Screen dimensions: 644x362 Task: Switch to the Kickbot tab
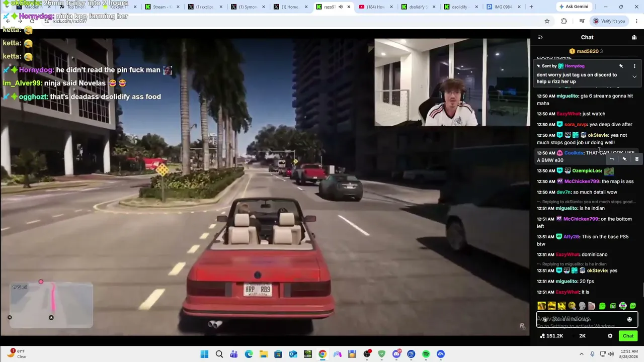tap(120, 7)
